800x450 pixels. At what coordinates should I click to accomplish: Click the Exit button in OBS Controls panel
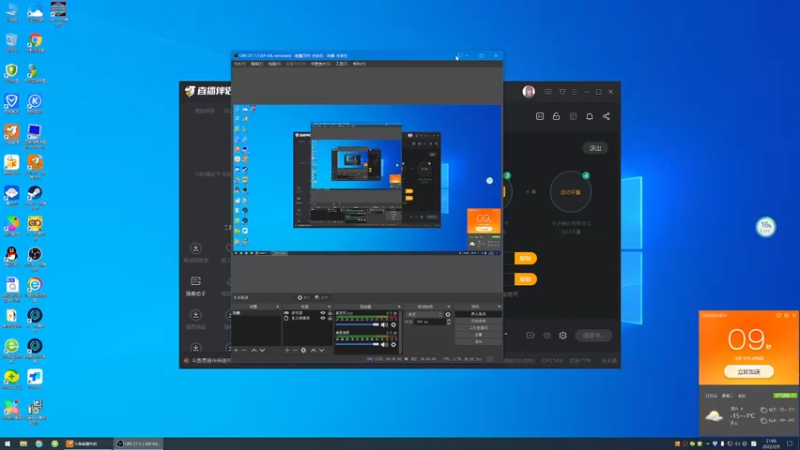[x=478, y=341]
